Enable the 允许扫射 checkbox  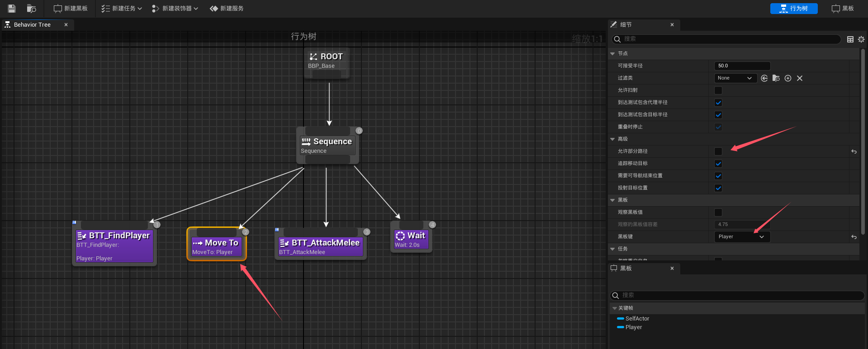coord(718,90)
